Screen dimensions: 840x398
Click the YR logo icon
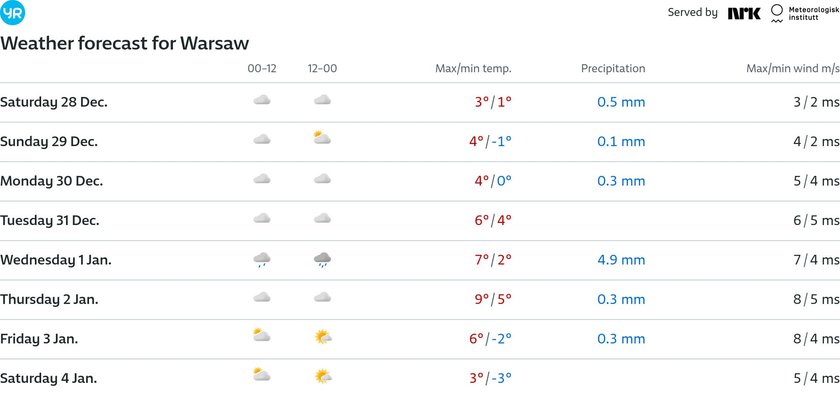click(x=12, y=13)
